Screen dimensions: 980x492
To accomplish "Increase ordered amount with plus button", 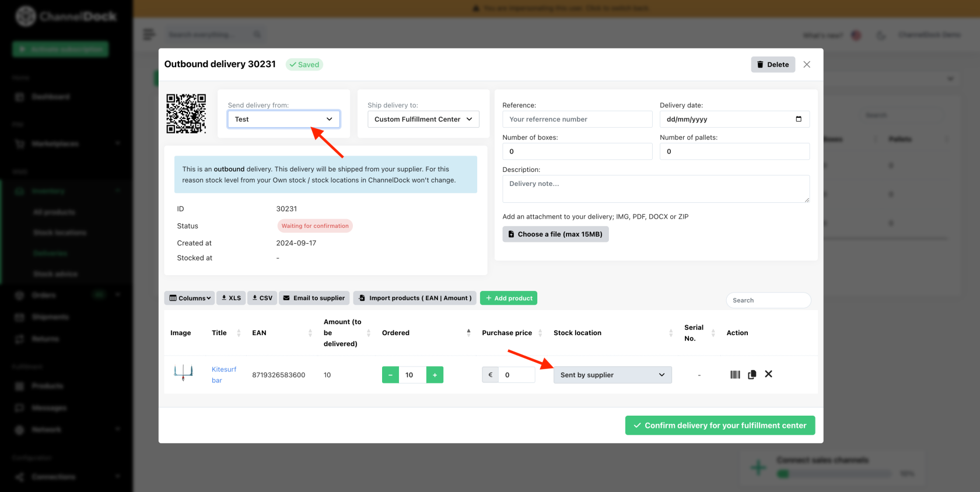I will (435, 375).
